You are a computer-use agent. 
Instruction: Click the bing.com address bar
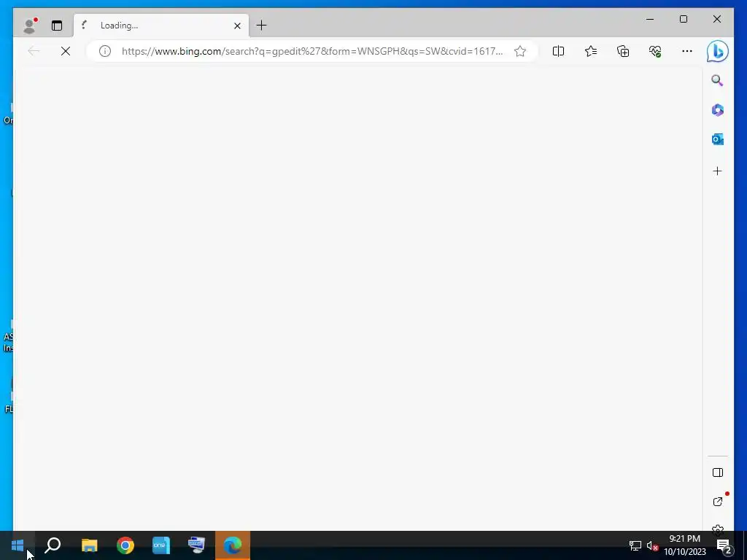[x=312, y=51]
